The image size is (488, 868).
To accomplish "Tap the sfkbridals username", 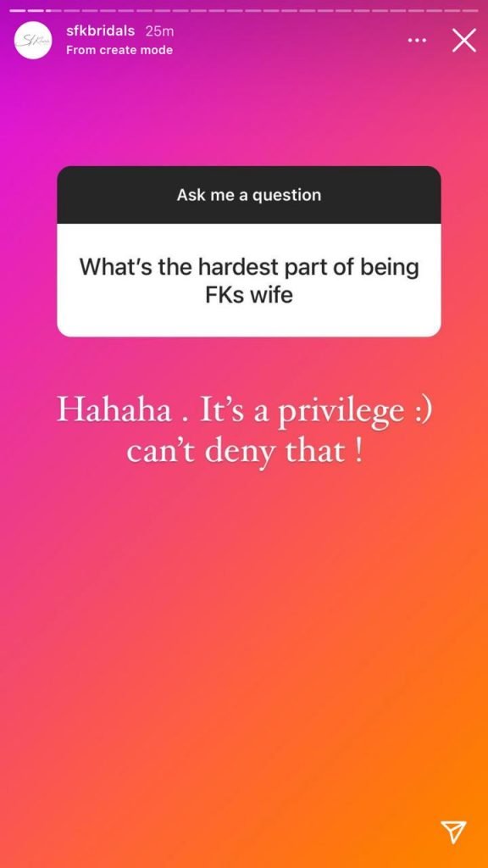I will coord(100,31).
